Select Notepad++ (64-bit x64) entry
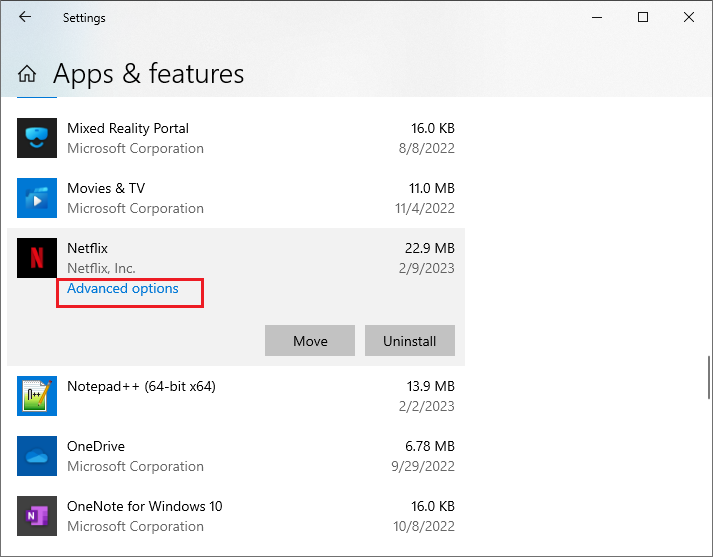 pyautogui.click(x=141, y=386)
